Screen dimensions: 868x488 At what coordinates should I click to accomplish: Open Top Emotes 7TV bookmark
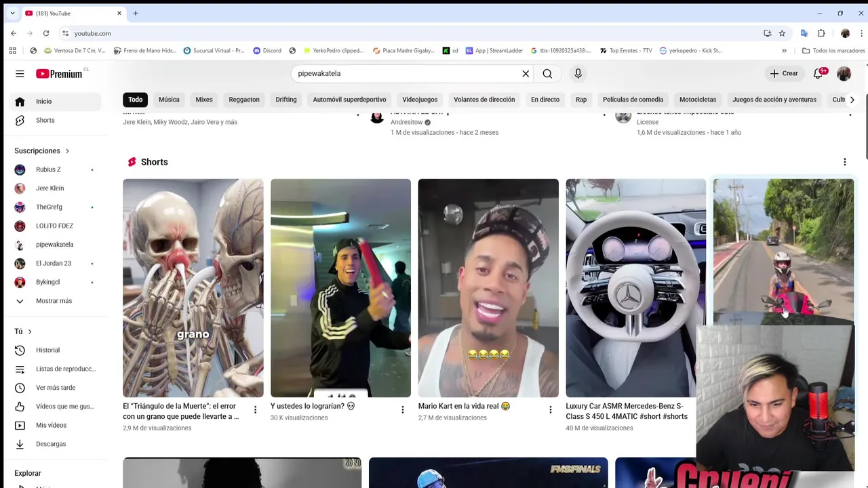[x=625, y=51]
